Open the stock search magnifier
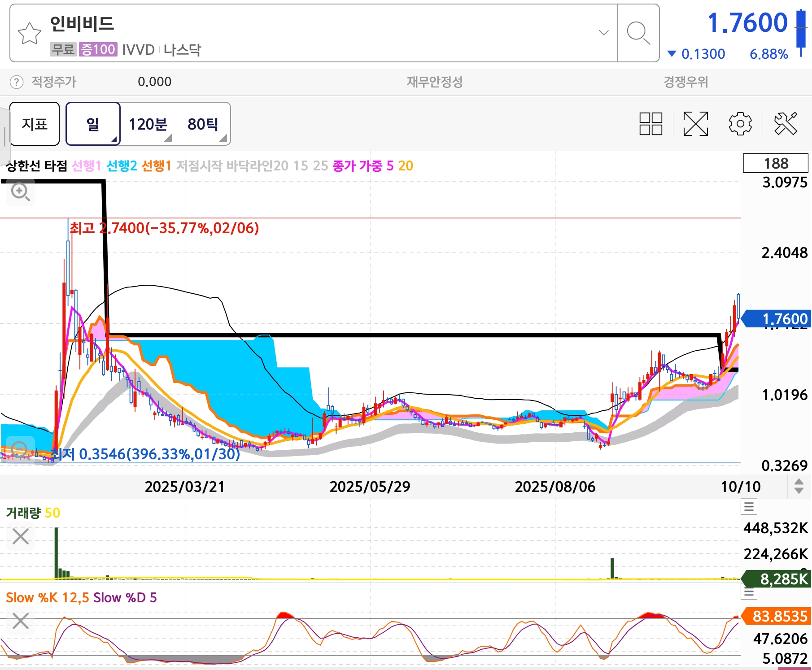Viewport: 812px width, 670px height. coord(638,33)
